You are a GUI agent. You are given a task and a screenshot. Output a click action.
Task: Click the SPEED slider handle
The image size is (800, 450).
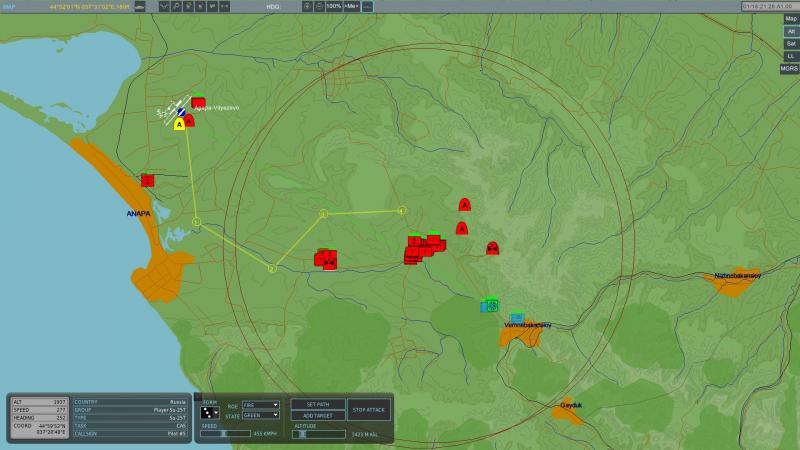tap(223, 434)
